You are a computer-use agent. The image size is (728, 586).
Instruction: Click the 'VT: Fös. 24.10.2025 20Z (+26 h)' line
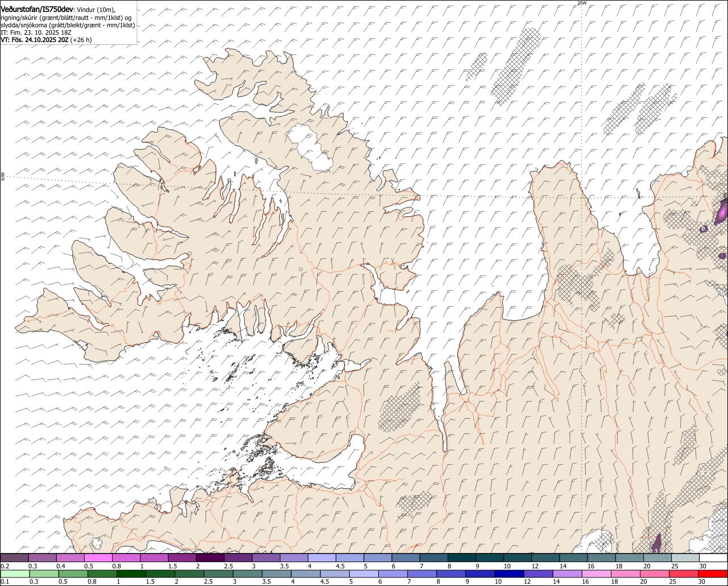click(x=46, y=40)
